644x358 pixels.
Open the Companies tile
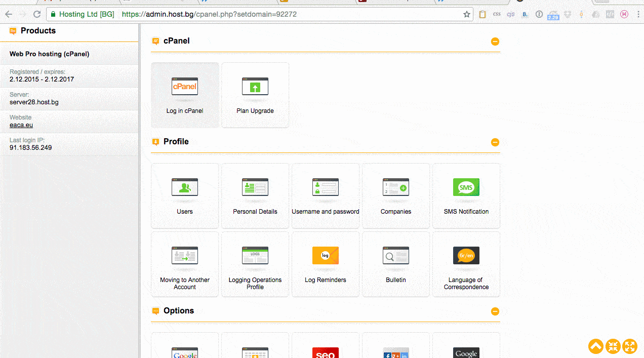[396, 196]
